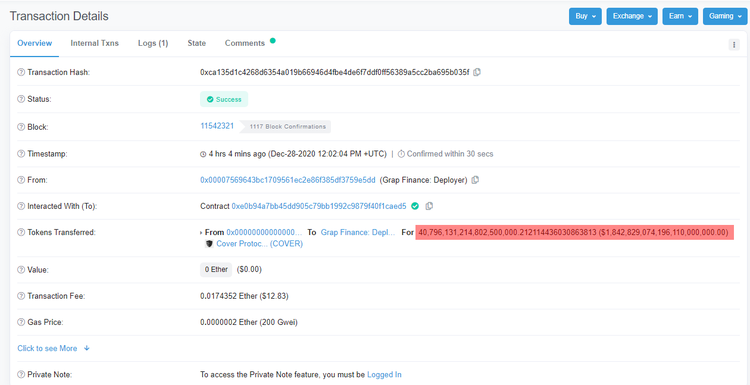This screenshot has height=385, width=750.
Task: Click the Success status badge
Action: pyautogui.click(x=224, y=99)
